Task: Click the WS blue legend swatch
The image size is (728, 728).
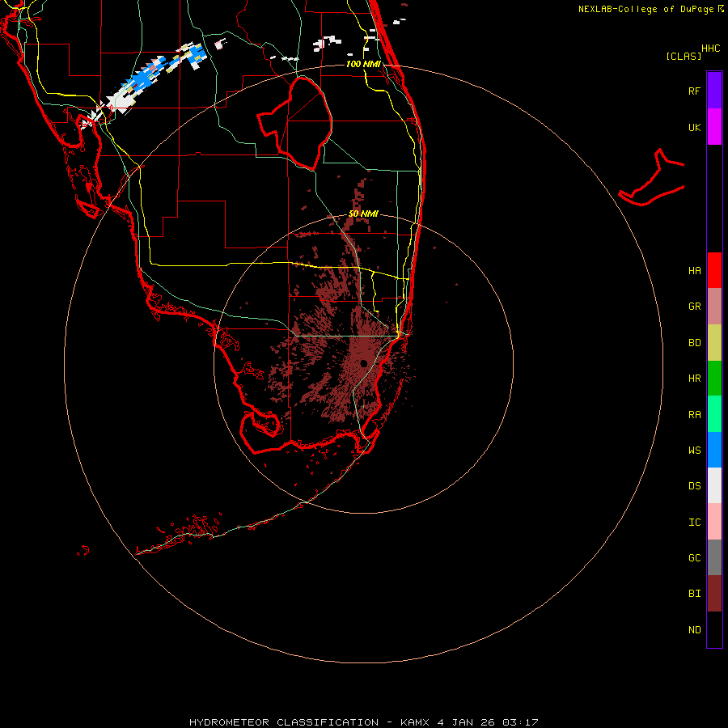Action: coord(714,450)
